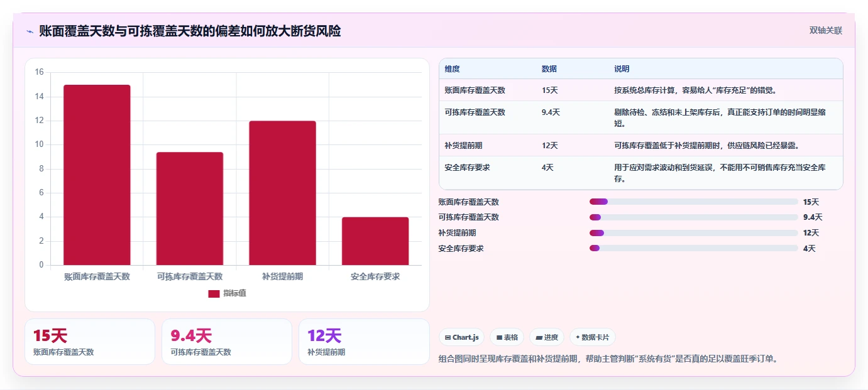Click the 账面库存覆盖天数 bar in chart
Image resolution: width=868 pixels, height=390 pixels.
[x=97, y=175]
